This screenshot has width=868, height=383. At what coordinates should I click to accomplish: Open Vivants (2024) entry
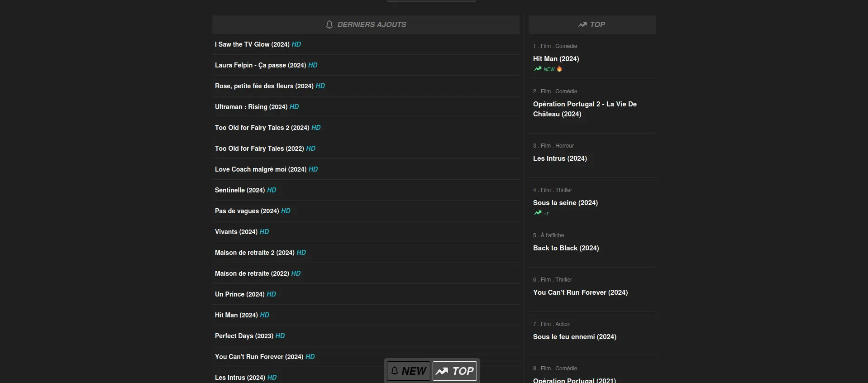(x=236, y=232)
